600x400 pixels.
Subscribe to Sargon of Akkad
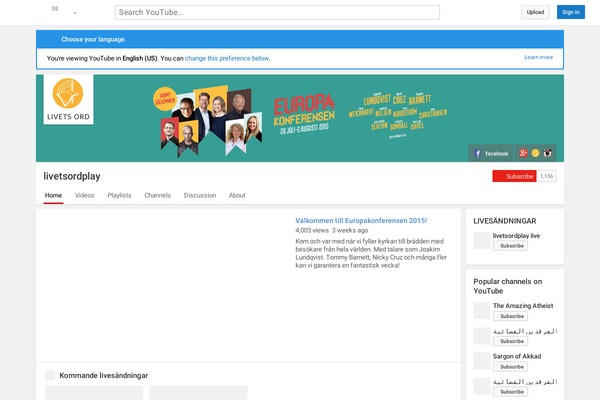510,367
